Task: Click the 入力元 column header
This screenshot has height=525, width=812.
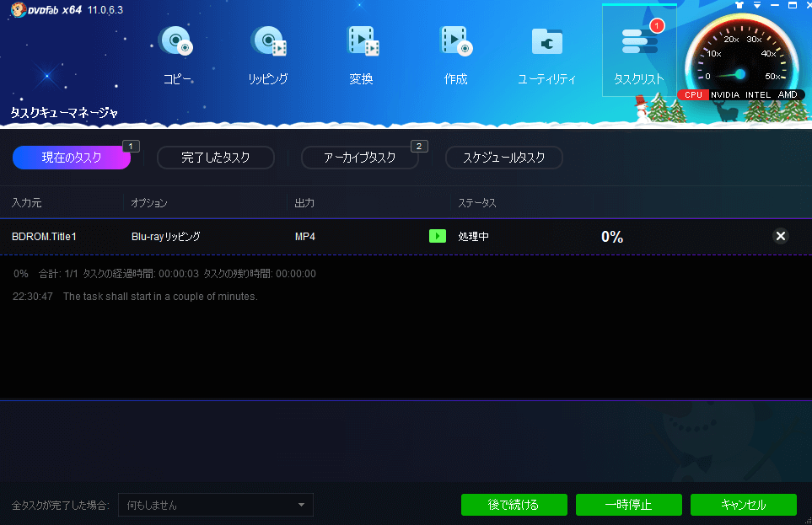Action: [x=27, y=203]
